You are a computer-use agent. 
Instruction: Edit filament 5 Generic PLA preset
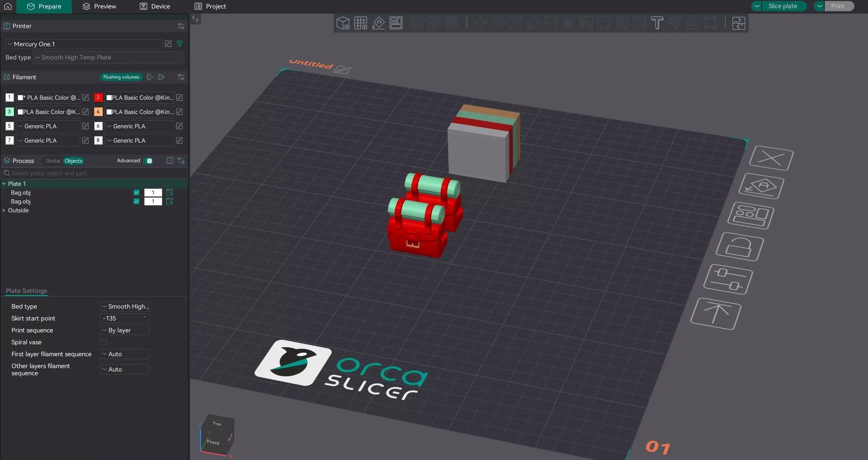85,126
